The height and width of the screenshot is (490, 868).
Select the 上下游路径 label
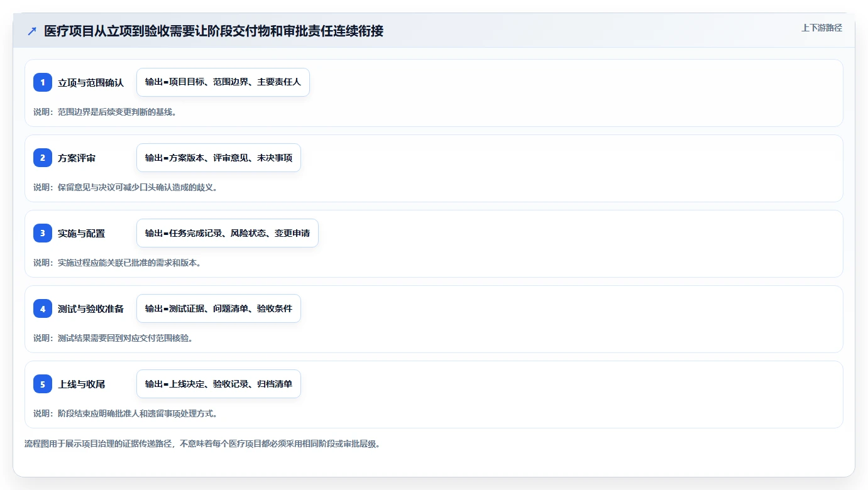click(x=821, y=28)
